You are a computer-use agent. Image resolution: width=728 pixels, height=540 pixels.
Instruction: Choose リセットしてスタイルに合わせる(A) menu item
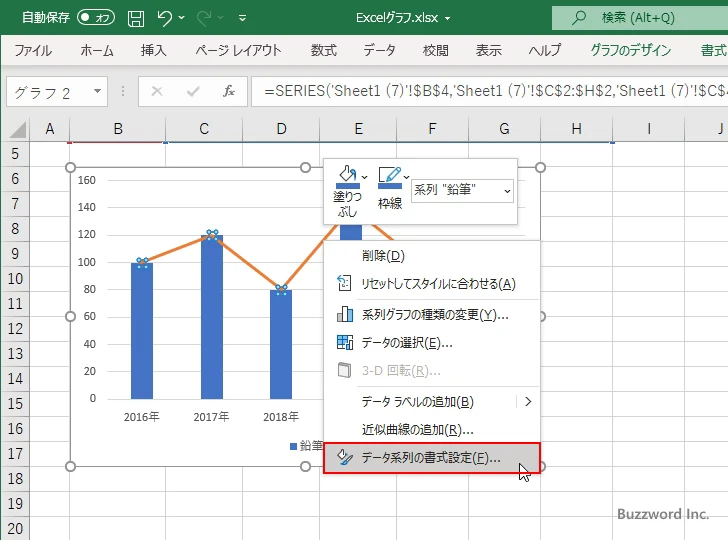(x=432, y=284)
